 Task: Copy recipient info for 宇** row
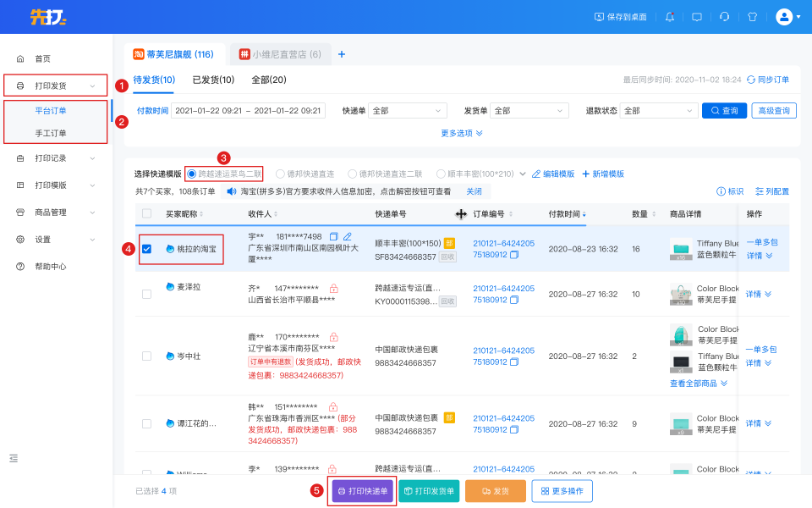point(333,236)
